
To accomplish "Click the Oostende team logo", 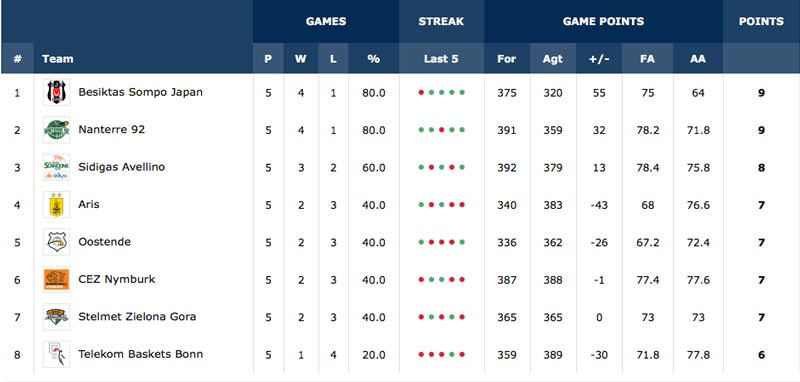I will [56, 242].
